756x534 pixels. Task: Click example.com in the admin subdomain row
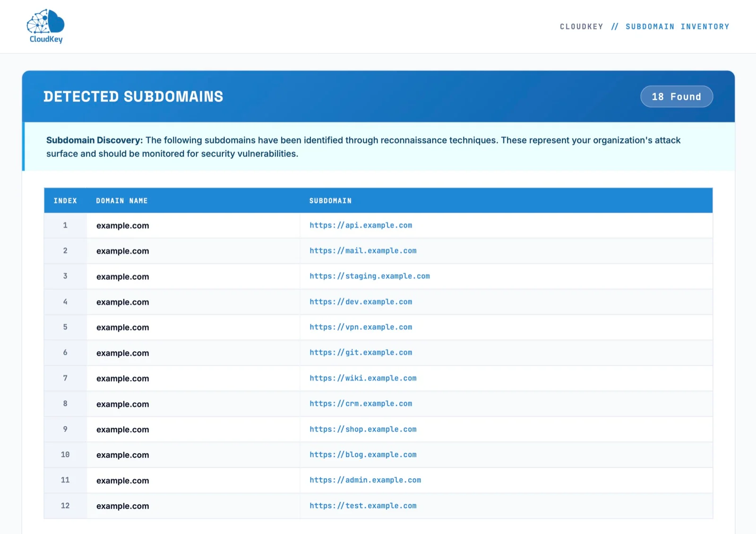pyautogui.click(x=122, y=481)
